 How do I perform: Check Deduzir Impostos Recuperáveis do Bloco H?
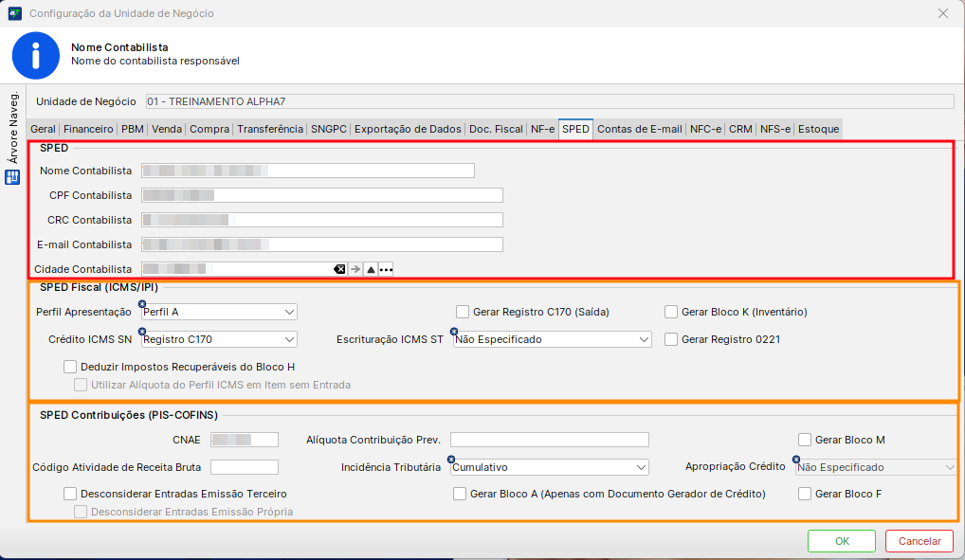point(70,367)
